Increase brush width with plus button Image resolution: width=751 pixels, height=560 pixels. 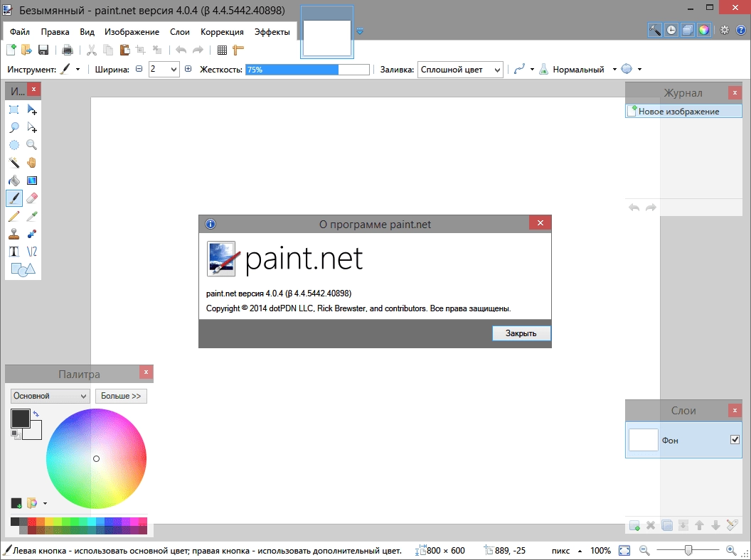coord(188,69)
